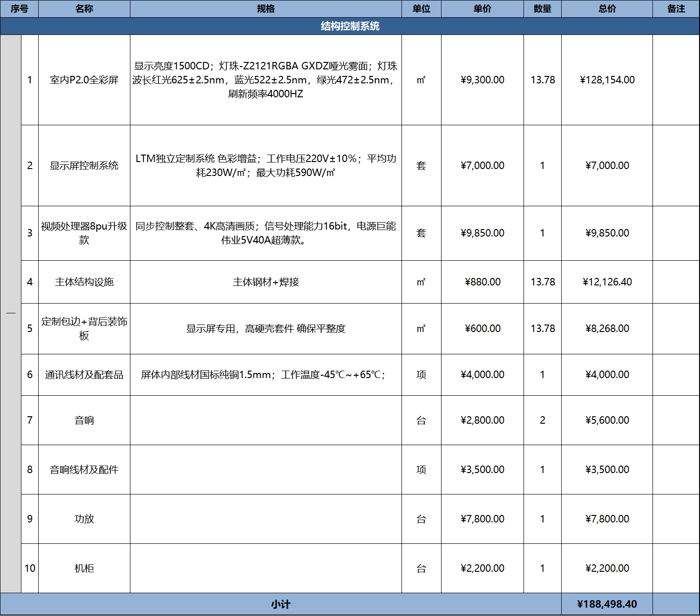Screen dimensions: 700x616
Task: Select the 通讯线材及配套品 name cell
Action: click(x=84, y=375)
